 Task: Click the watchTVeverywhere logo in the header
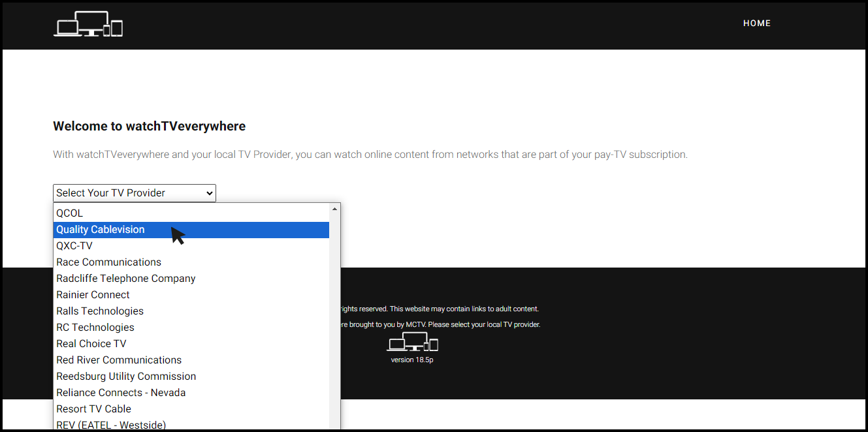click(88, 24)
